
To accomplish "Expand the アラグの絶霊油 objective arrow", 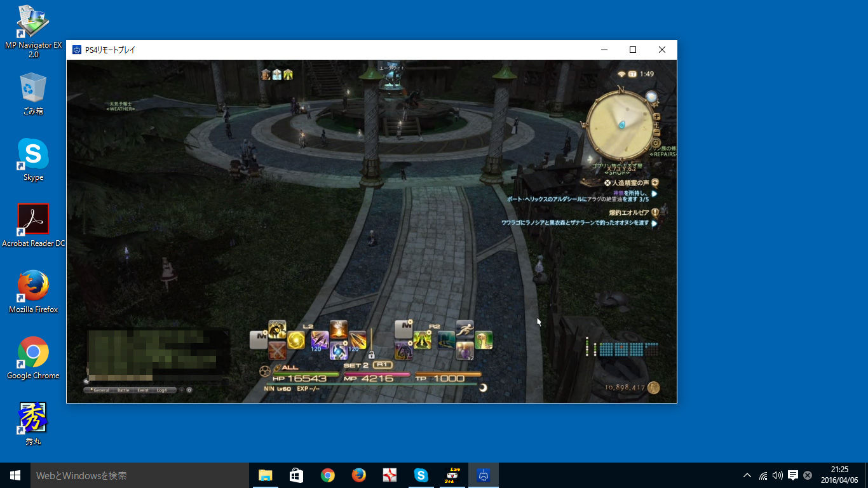I will click(x=654, y=194).
